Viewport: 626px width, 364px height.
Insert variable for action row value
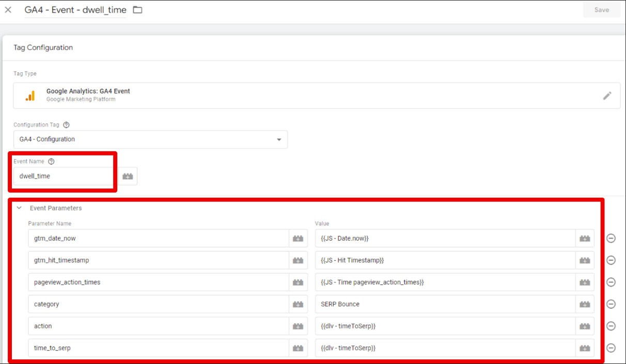[x=585, y=326]
